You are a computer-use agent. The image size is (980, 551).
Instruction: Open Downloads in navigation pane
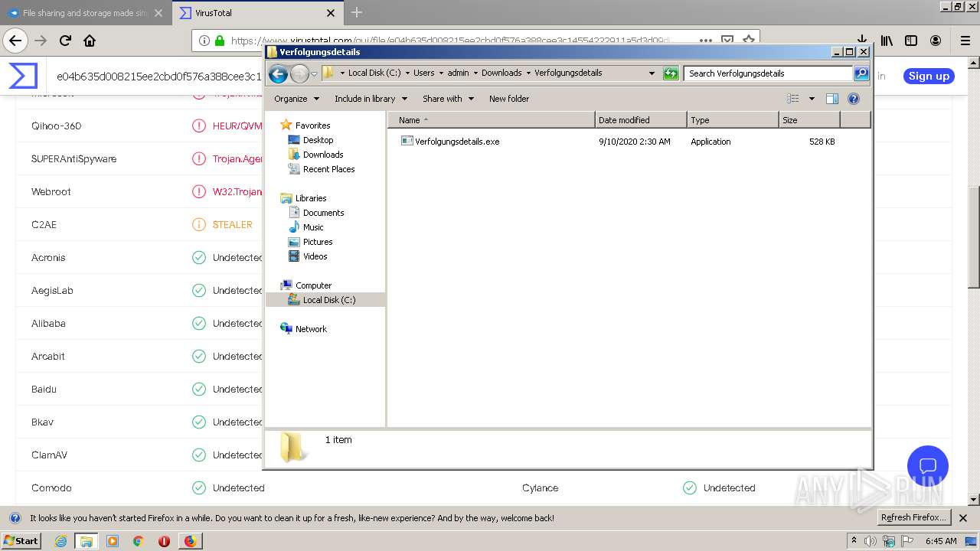click(x=323, y=155)
